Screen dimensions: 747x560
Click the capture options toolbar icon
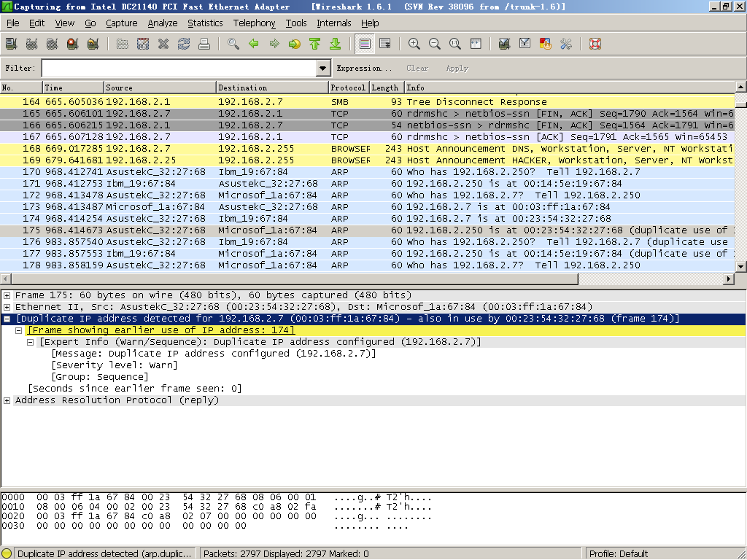point(32,44)
